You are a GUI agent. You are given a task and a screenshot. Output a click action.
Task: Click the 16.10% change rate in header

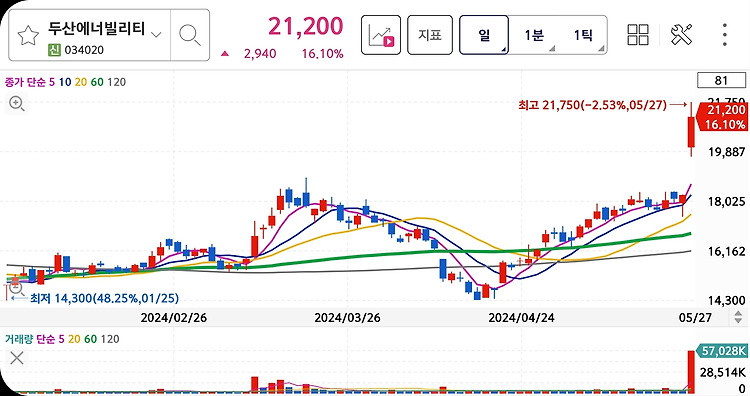(322, 54)
